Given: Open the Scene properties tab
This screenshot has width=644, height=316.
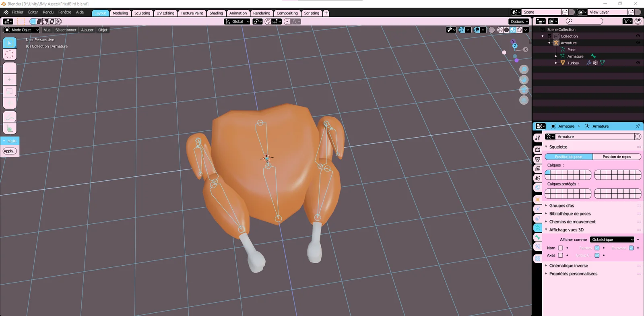Looking at the screenshot, I should [538, 178].
